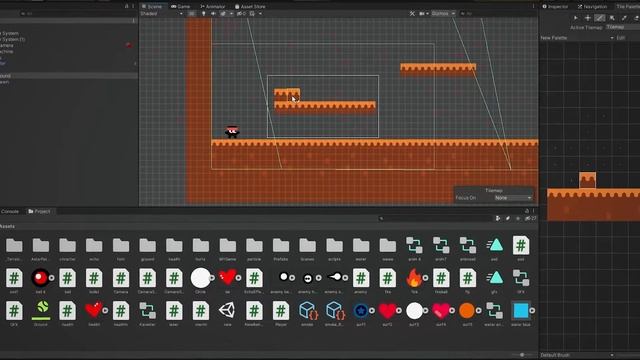
Task: Toggle hidden objects visibility counter in Scene
Action: click(x=241, y=13)
